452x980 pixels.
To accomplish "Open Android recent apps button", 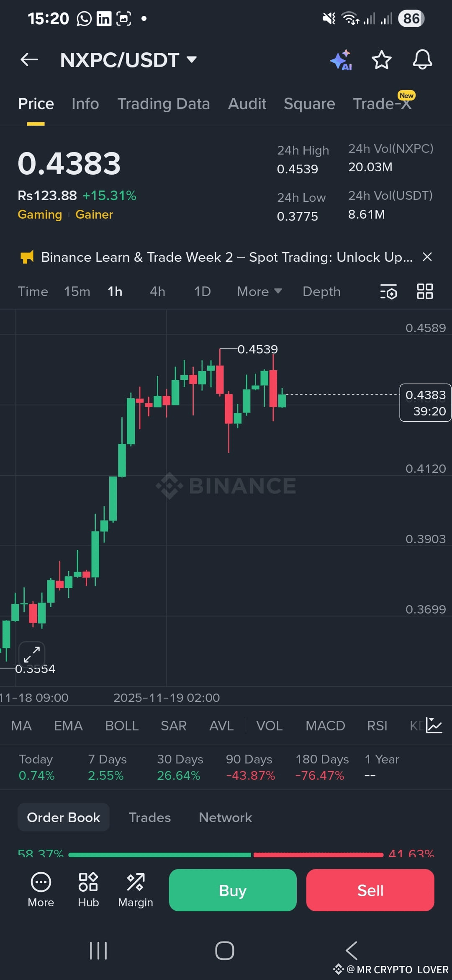I will tap(98, 951).
